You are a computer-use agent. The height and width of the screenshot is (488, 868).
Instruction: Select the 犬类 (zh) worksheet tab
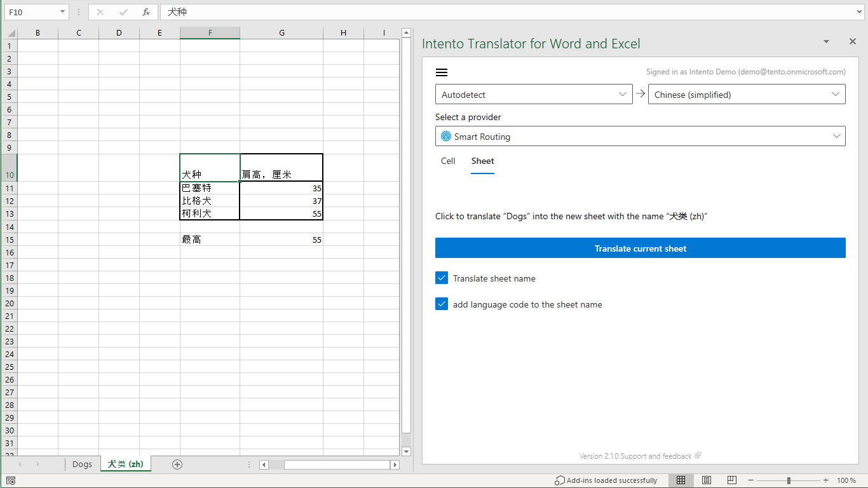[x=126, y=464]
